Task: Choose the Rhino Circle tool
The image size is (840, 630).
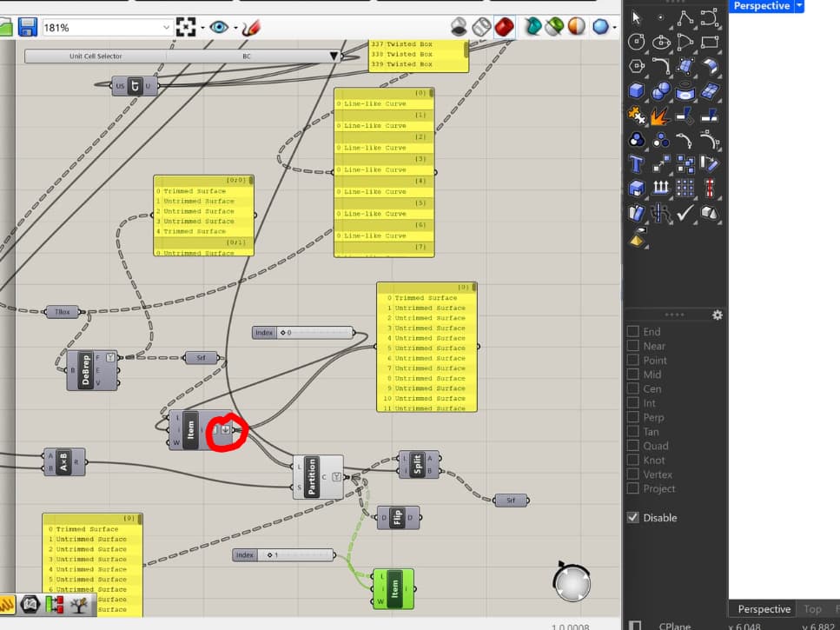Action: (x=637, y=42)
